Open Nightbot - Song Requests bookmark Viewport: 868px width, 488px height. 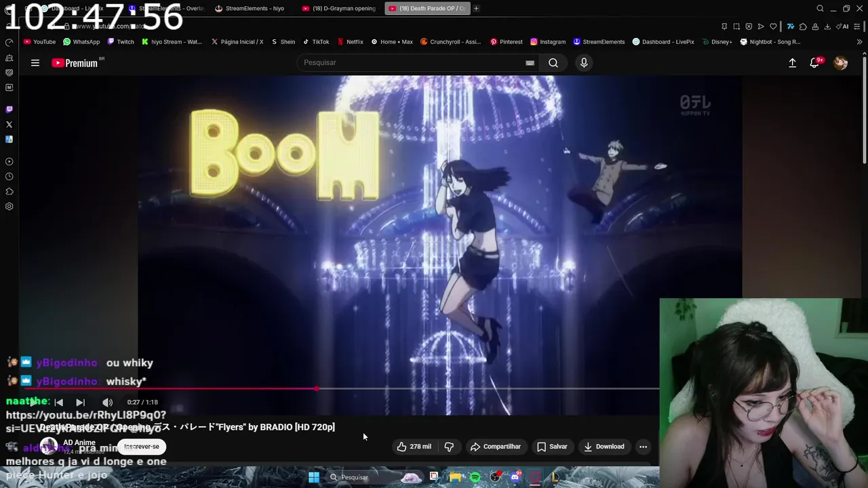click(770, 42)
